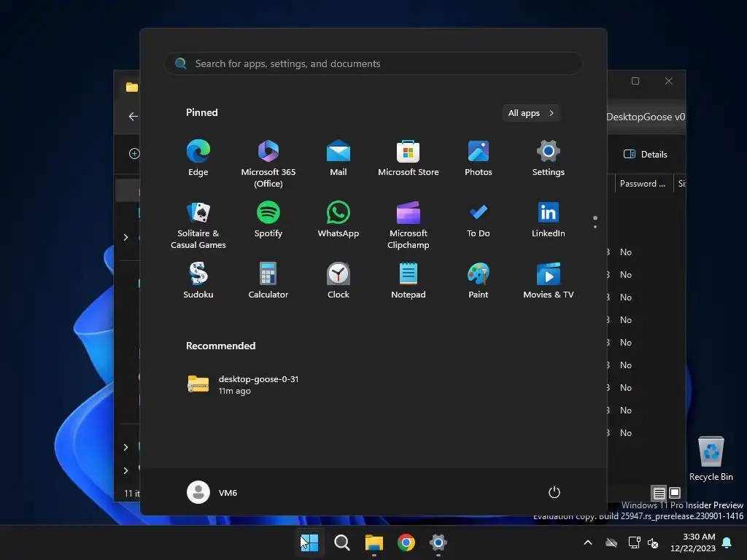Open the Mail app
Image resolution: width=747 pixels, height=560 pixels.
(x=338, y=158)
